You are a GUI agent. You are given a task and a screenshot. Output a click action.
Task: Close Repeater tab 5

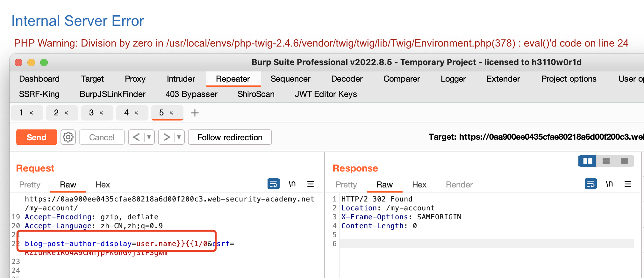pyautogui.click(x=171, y=113)
